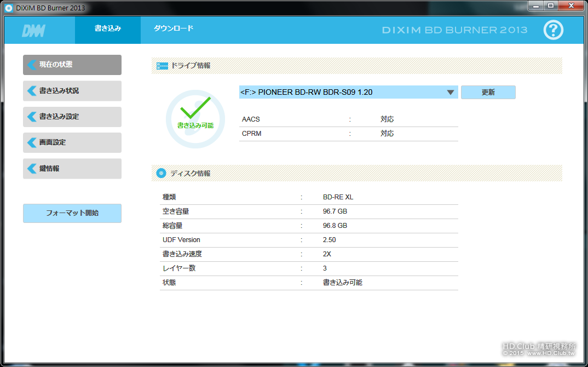588x367 pixels.
Task: Click the 書き込み可能 checkmark status icon
Action: click(x=195, y=118)
